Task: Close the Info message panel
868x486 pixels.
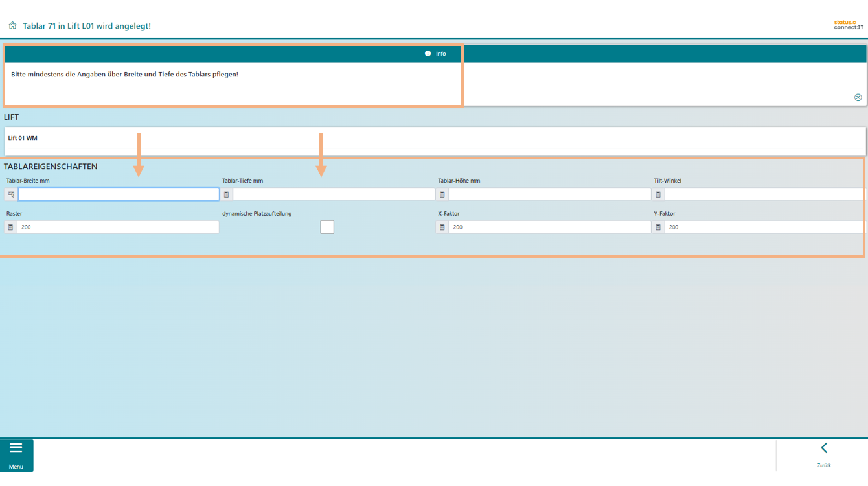Action: tap(858, 97)
